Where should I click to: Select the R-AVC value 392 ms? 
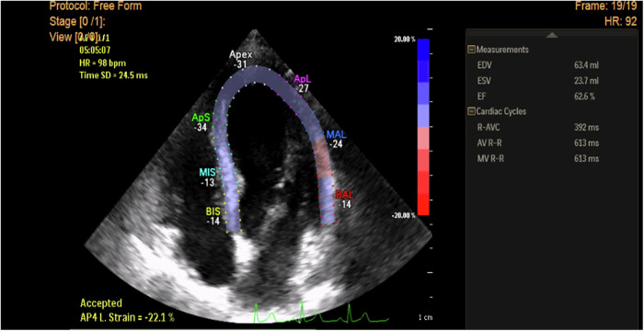coord(587,128)
